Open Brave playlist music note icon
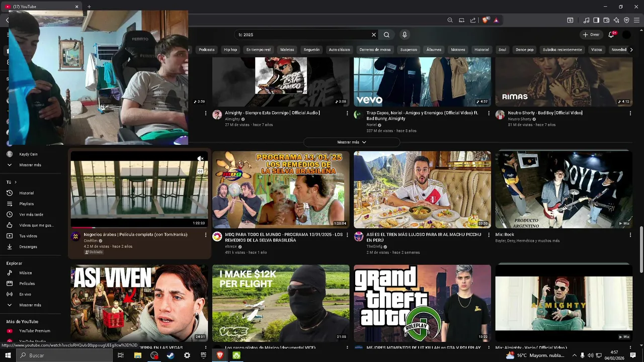The height and width of the screenshot is (362, 644). [586, 20]
